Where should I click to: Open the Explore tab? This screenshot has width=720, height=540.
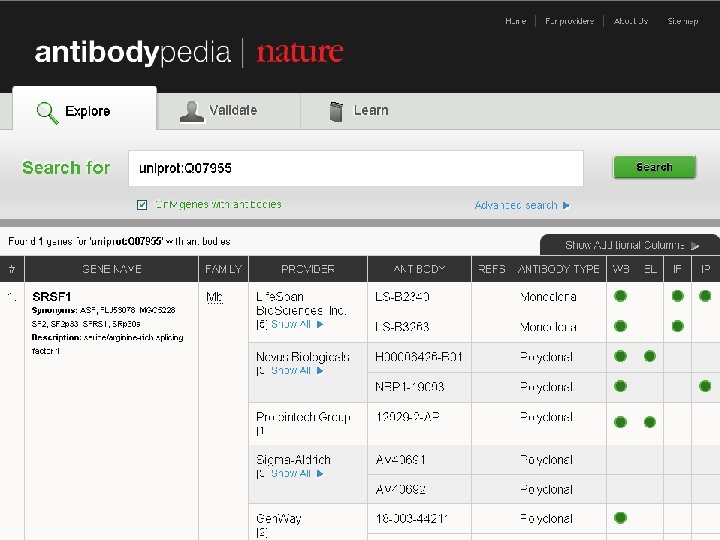click(84, 109)
